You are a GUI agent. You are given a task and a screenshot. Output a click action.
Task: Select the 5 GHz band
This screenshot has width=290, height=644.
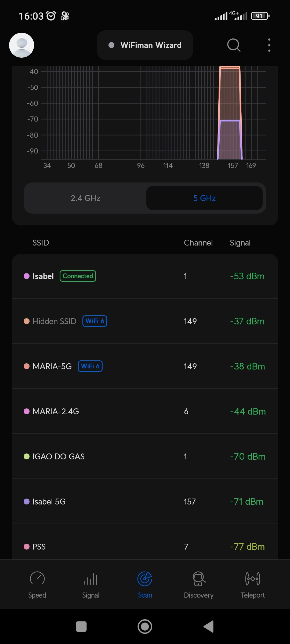click(204, 198)
